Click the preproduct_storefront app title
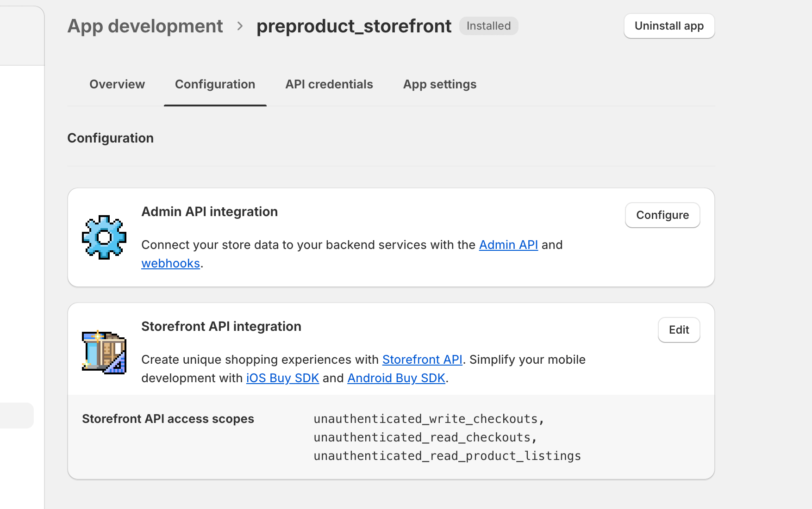The height and width of the screenshot is (509, 812). [x=354, y=26]
